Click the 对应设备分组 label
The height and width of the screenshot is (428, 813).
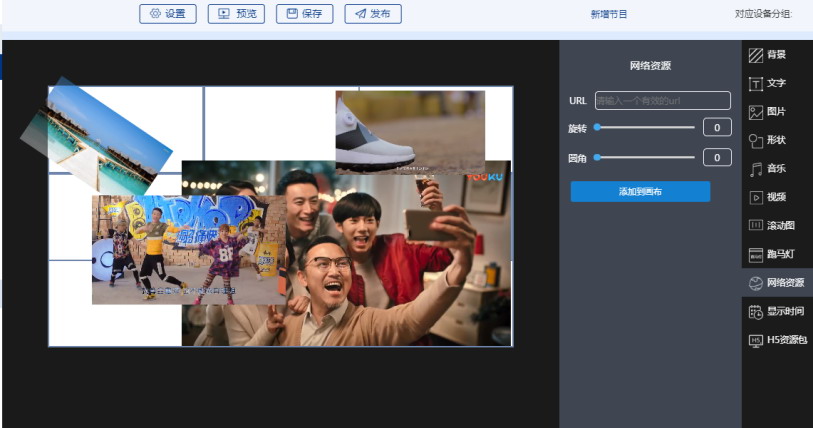[763, 14]
